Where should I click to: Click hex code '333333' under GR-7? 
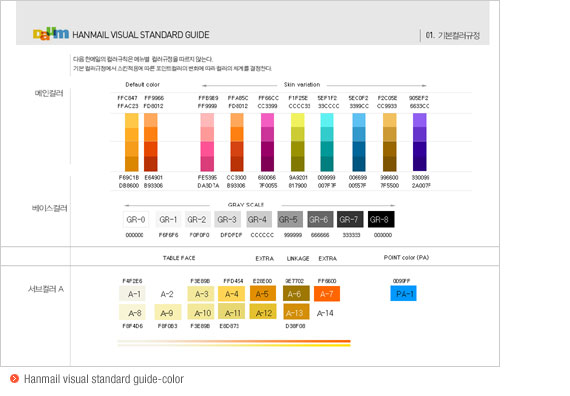point(351,235)
